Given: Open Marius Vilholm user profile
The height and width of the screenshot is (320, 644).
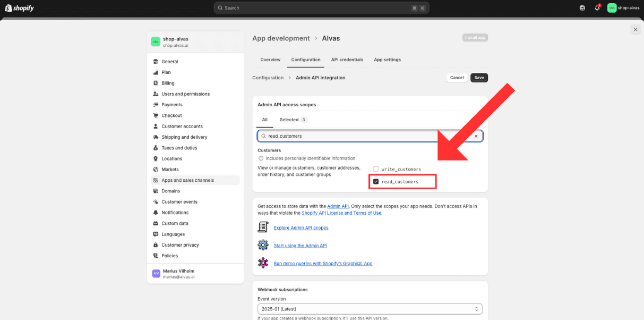Looking at the screenshot, I should (195, 273).
